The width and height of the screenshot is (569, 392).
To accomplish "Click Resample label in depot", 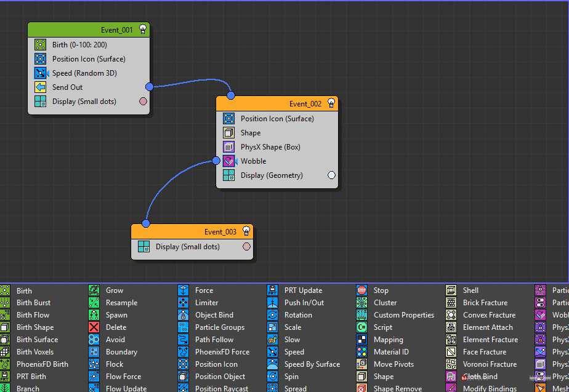I will tap(121, 302).
